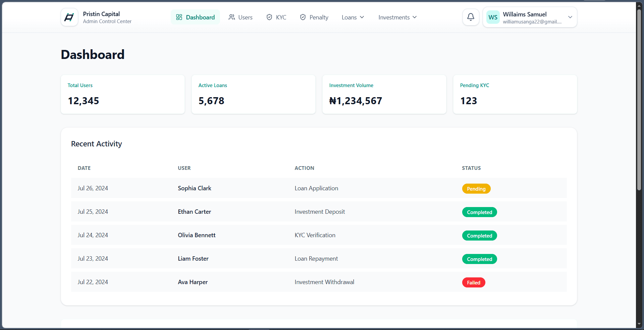Click the Failed status badge
Viewport: 644px width, 330px height.
pyautogui.click(x=474, y=282)
